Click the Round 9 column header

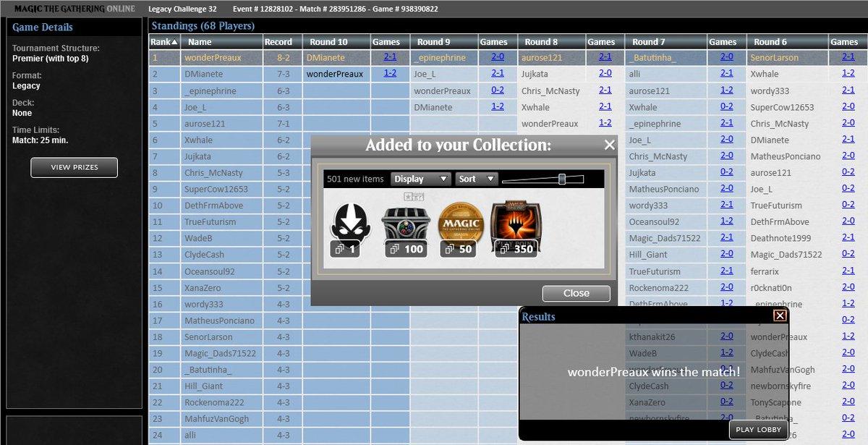click(444, 42)
